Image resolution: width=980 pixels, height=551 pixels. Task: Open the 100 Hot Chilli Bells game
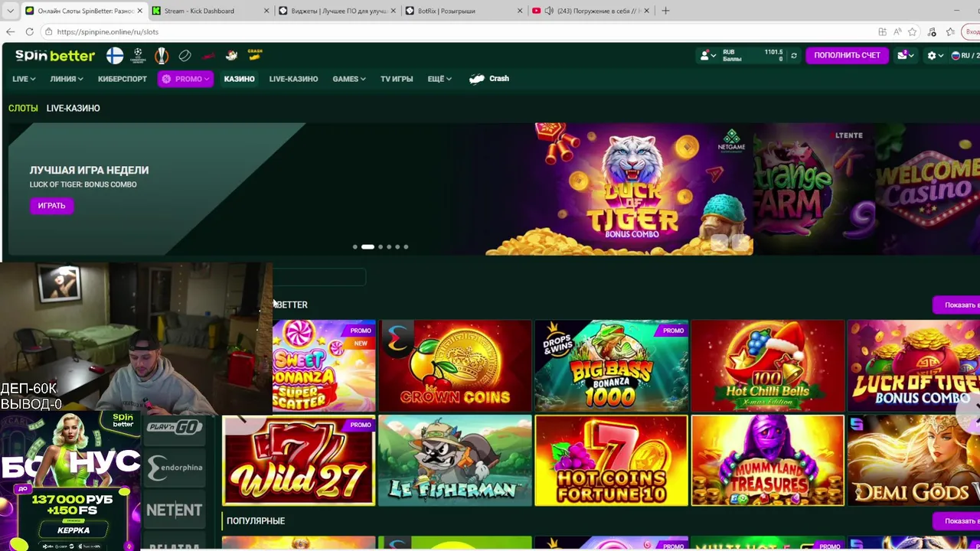767,366
